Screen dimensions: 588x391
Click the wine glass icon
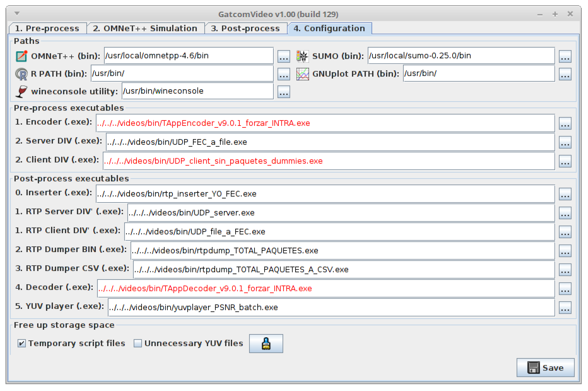coord(21,91)
